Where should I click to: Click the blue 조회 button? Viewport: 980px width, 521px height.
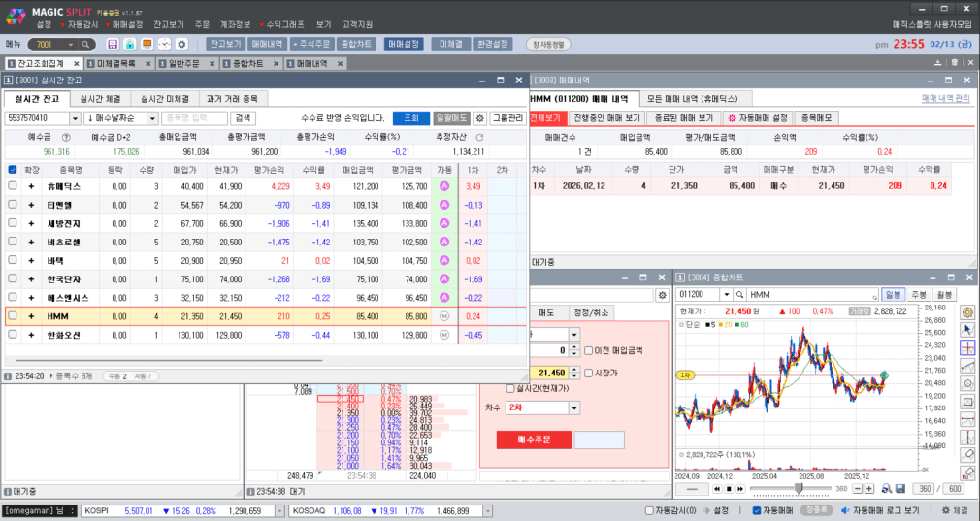(409, 118)
